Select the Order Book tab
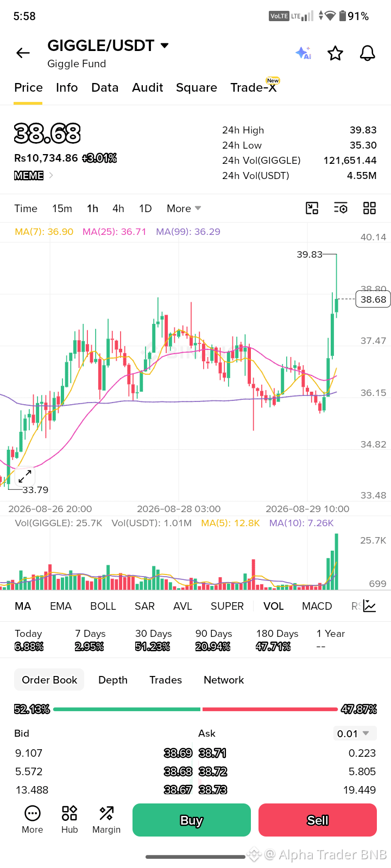The height and width of the screenshot is (868, 391). (x=49, y=680)
